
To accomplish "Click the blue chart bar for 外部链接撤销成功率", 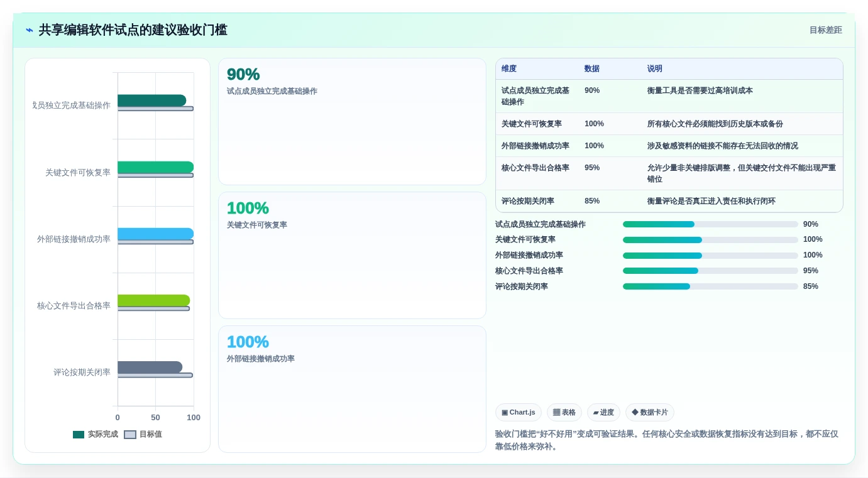I will pyautogui.click(x=155, y=234).
